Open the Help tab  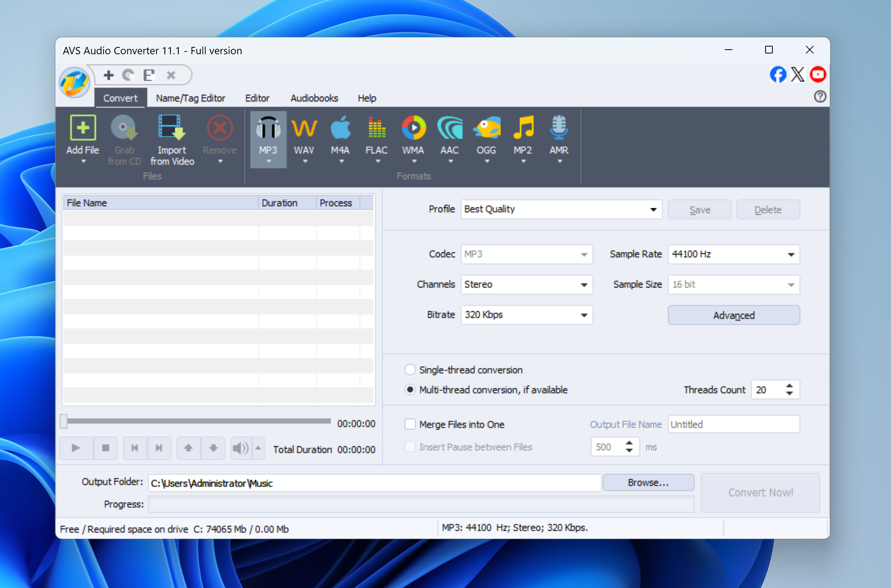click(x=367, y=98)
